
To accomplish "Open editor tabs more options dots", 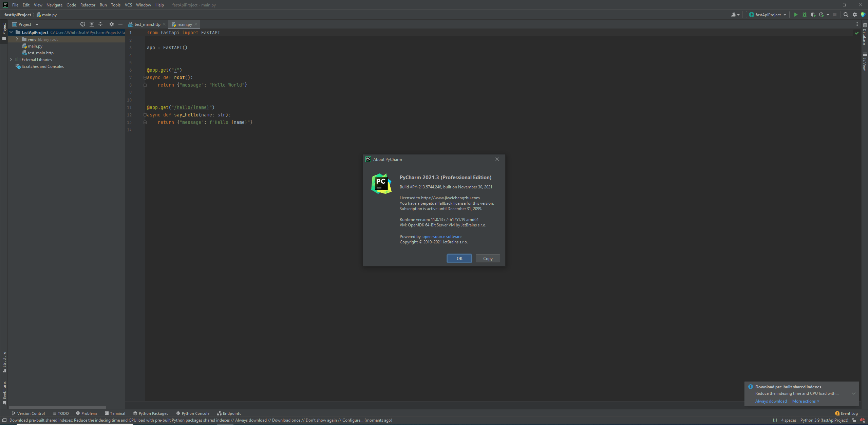I will pyautogui.click(x=857, y=24).
